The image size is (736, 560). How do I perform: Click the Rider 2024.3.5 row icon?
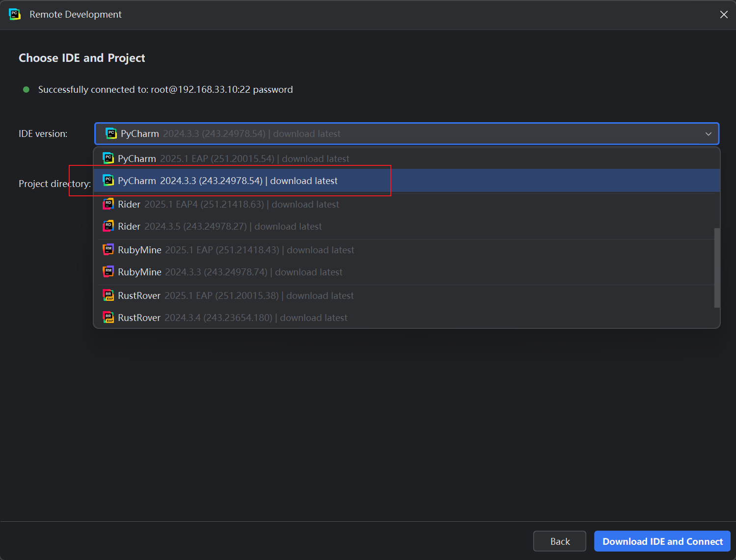(108, 226)
